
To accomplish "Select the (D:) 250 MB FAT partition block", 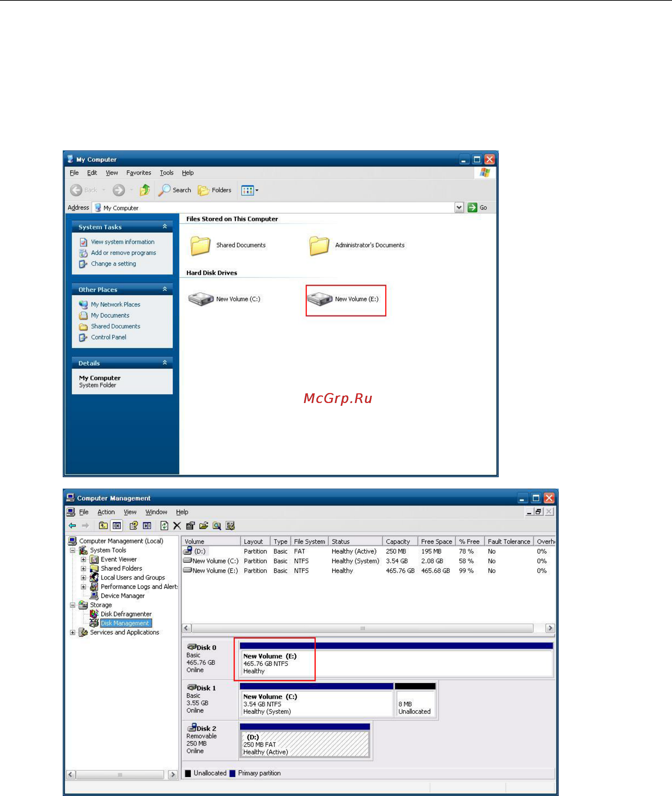I will (305, 741).
